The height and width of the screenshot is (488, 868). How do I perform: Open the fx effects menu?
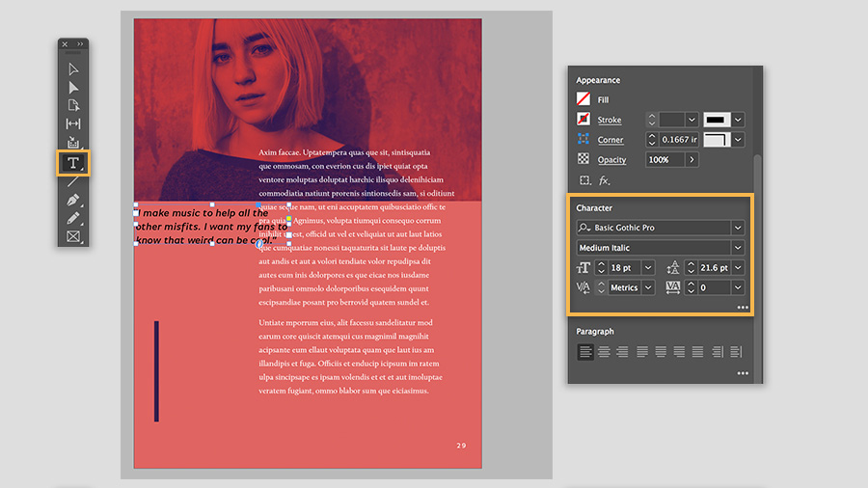click(604, 180)
